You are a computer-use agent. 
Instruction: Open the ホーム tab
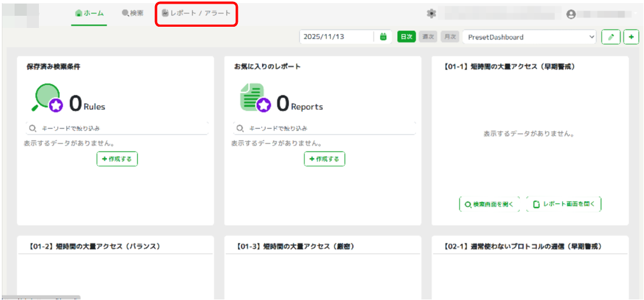click(x=89, y=13)
